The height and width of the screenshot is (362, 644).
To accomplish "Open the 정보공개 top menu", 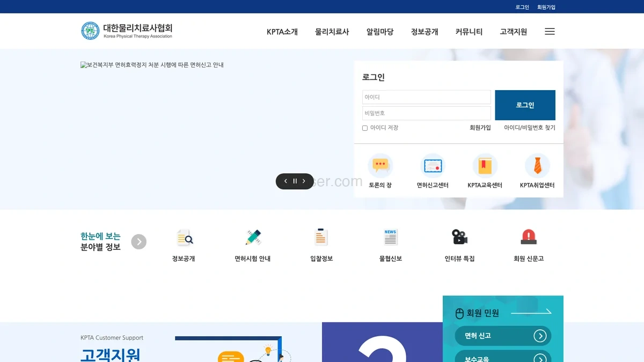I will [425, 32].
